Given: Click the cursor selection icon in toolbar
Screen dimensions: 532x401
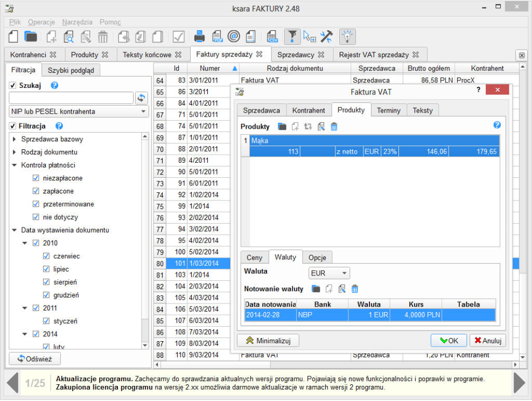Looking at the screenshot, I should click(x=309, y=36).
